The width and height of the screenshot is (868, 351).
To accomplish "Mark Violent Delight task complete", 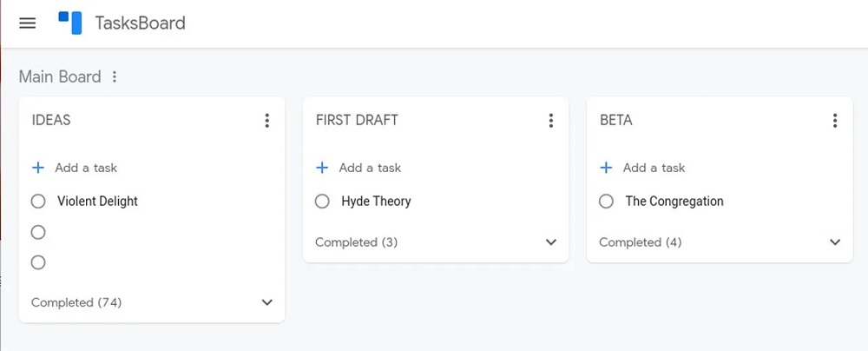I will point(38,202).
